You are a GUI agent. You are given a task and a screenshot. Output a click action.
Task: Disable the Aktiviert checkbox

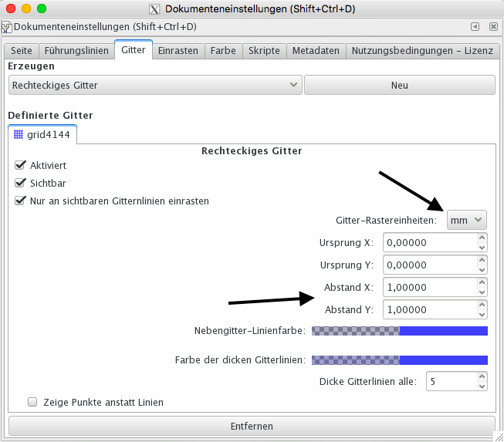point(21,165)
